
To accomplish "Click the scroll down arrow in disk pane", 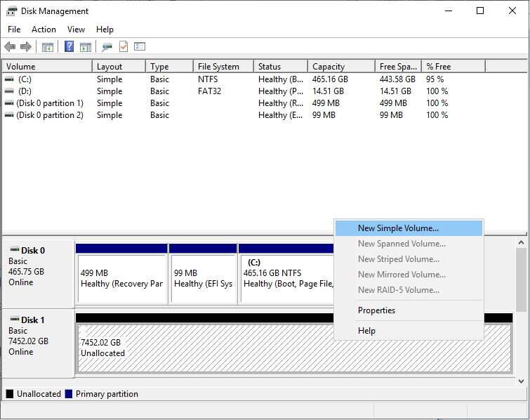I will pos(521,381).
